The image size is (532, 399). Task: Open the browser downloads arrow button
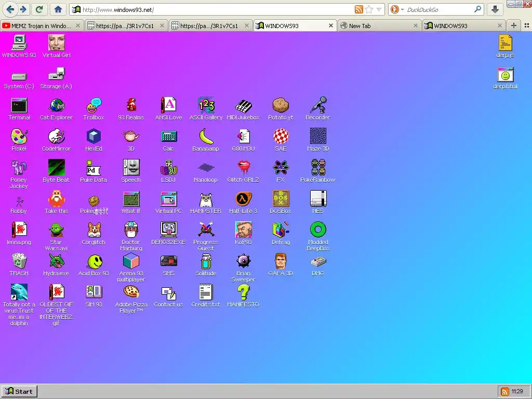coord(495,9)
